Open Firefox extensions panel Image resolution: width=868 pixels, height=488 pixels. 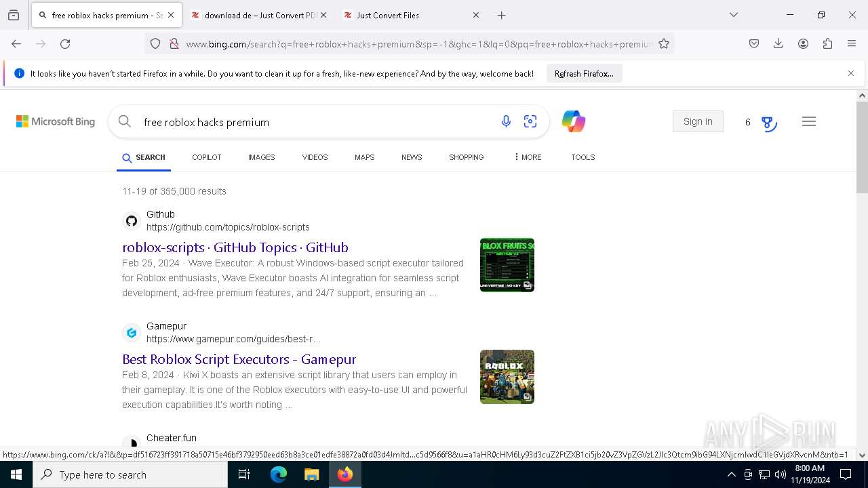pyautogui.click(x=827, y=43)
